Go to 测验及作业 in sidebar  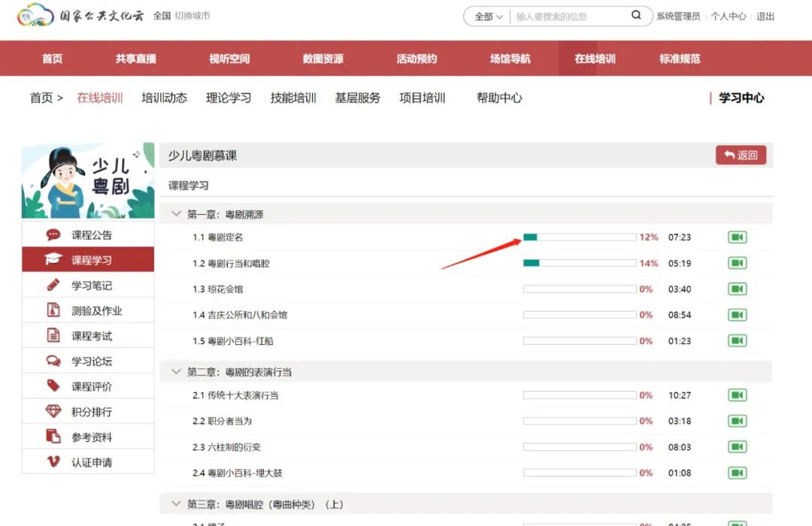click(88, 310)
